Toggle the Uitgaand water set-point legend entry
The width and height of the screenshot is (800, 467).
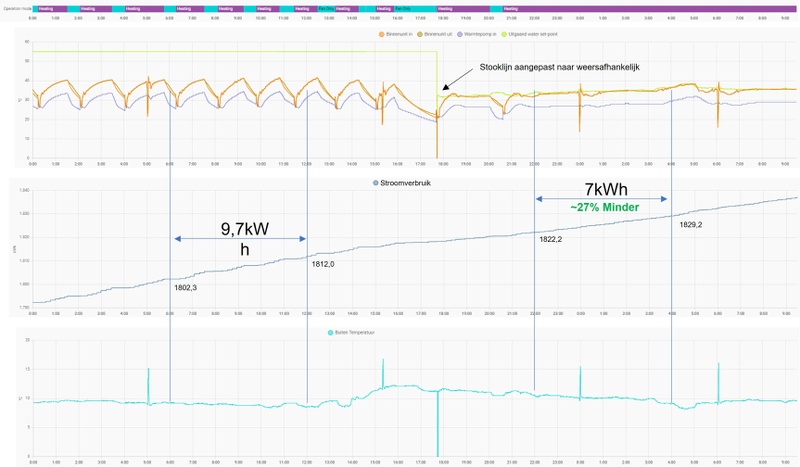coord(530,34)
